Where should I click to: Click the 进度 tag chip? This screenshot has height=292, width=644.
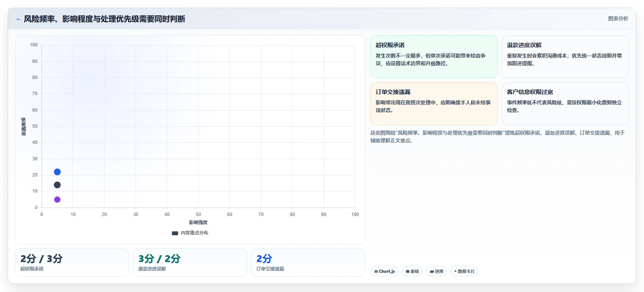(436, 271)
